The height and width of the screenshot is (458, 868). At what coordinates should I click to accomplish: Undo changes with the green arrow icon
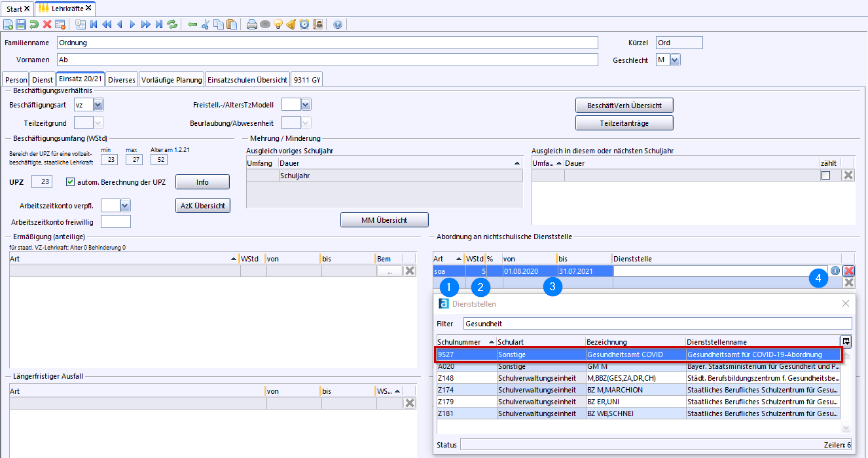click(x=34, y=25)
